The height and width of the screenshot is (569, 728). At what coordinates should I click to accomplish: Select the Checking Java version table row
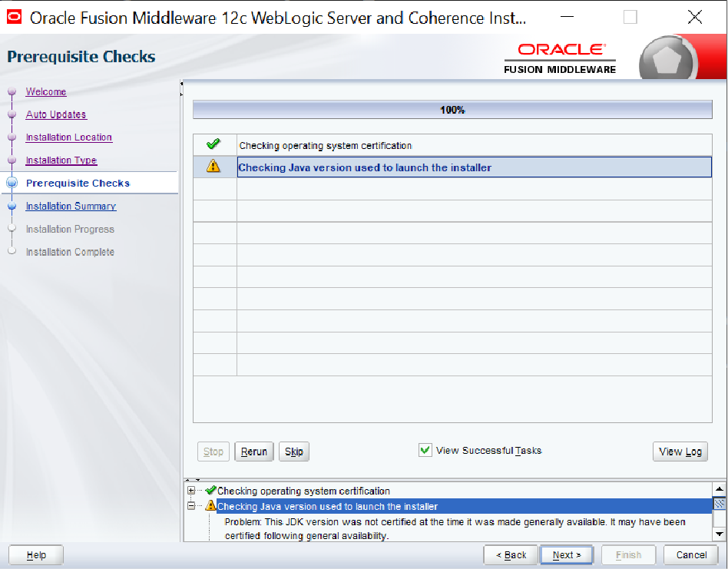473,167
